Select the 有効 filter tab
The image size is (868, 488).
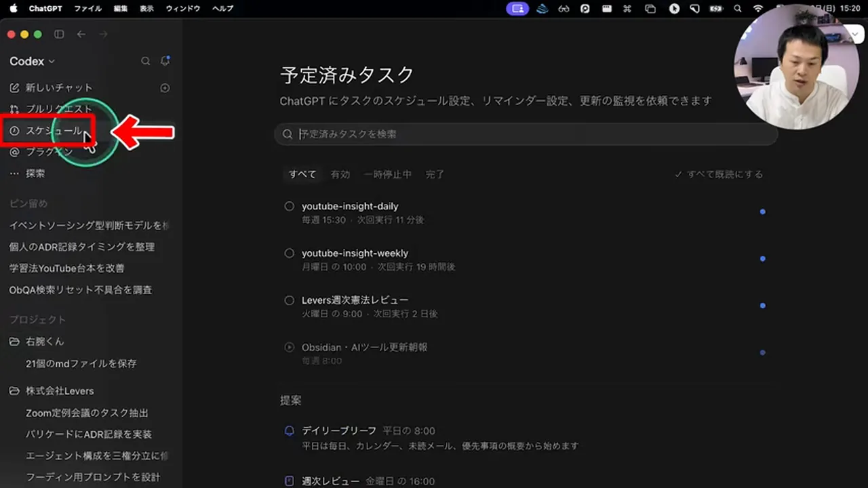pos(340,174)
